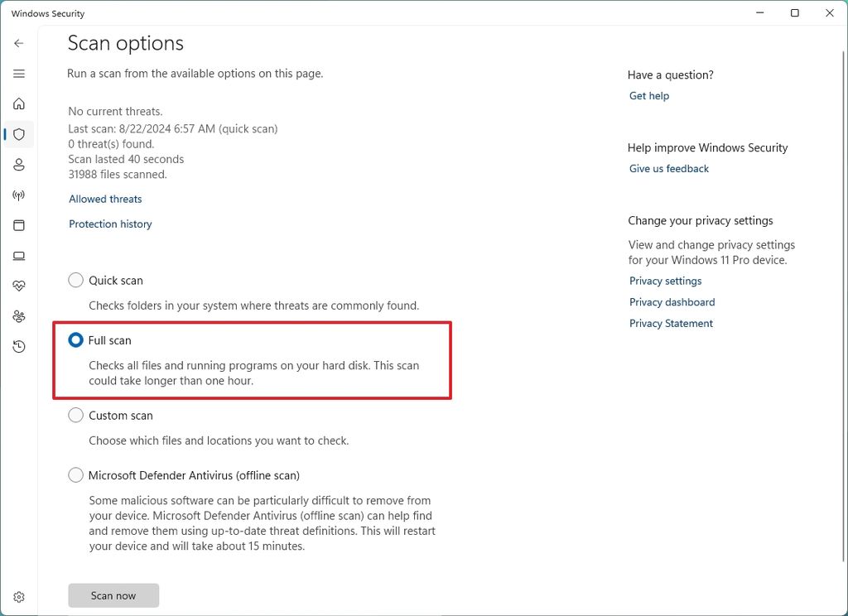Screen dimensions: 848x616
Task: Navigate back using the arrow
Action: click(18, 42)
